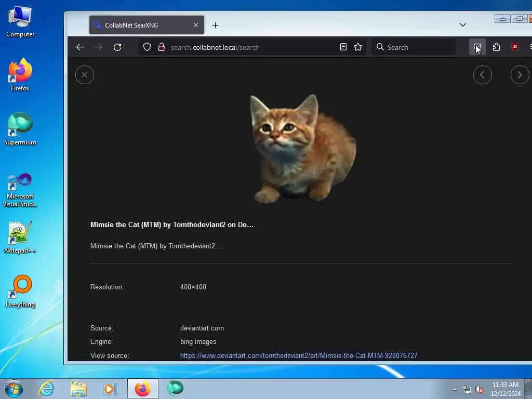Open Windows Explorer from the taskbar
Screen dimensions: 532x399
tap(79, 389)
